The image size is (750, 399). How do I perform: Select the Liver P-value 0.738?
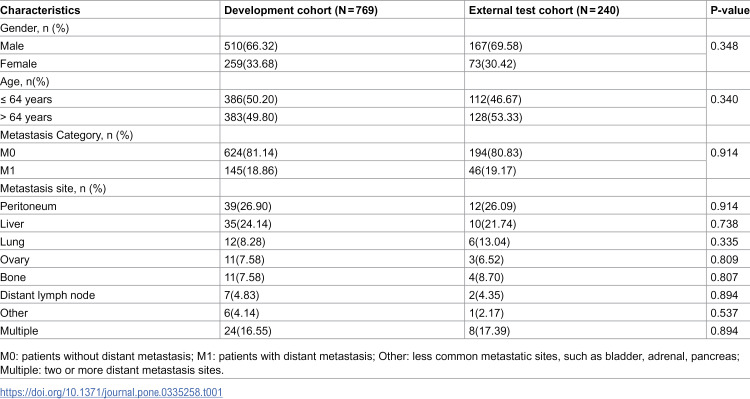724,224
